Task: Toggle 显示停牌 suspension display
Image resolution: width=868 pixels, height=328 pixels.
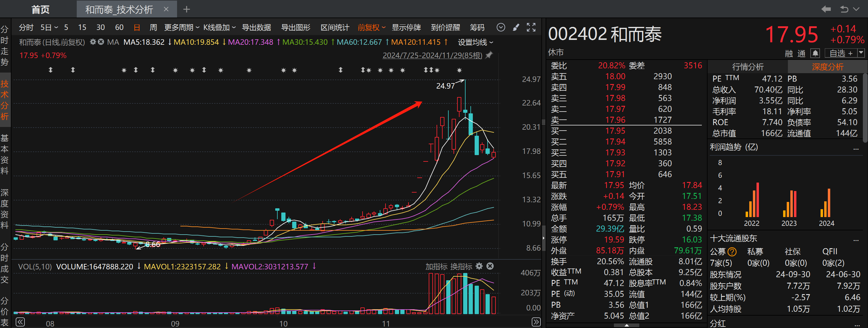Action: click(x=406, y=27)
